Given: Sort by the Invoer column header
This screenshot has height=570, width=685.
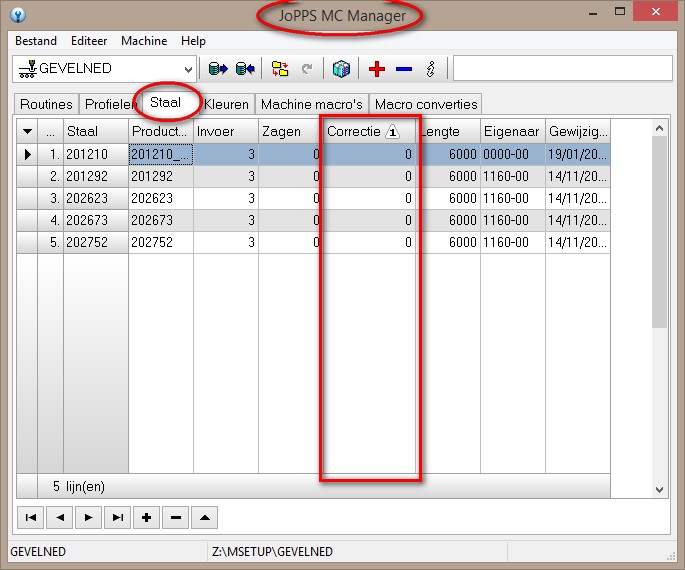Looking at the screenshot, I should [x=226, y=131].
